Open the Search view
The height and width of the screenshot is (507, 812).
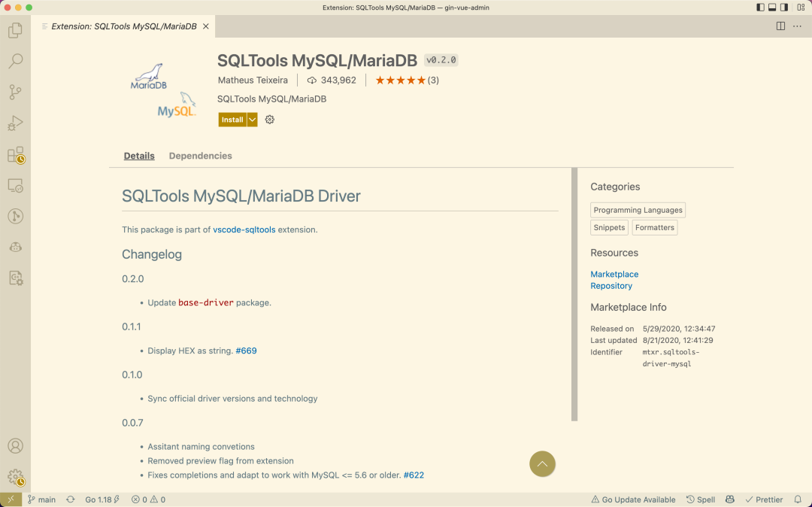click(15, 62)
